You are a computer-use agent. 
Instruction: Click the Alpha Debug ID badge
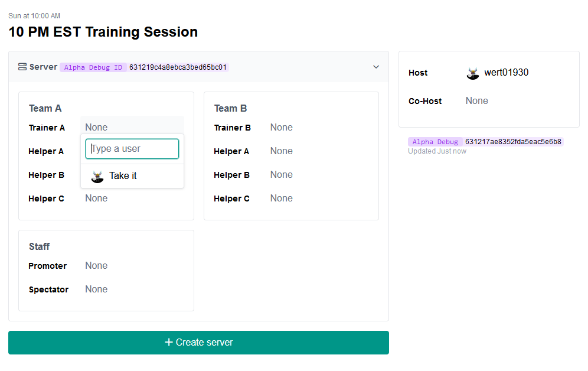(90, 67)
